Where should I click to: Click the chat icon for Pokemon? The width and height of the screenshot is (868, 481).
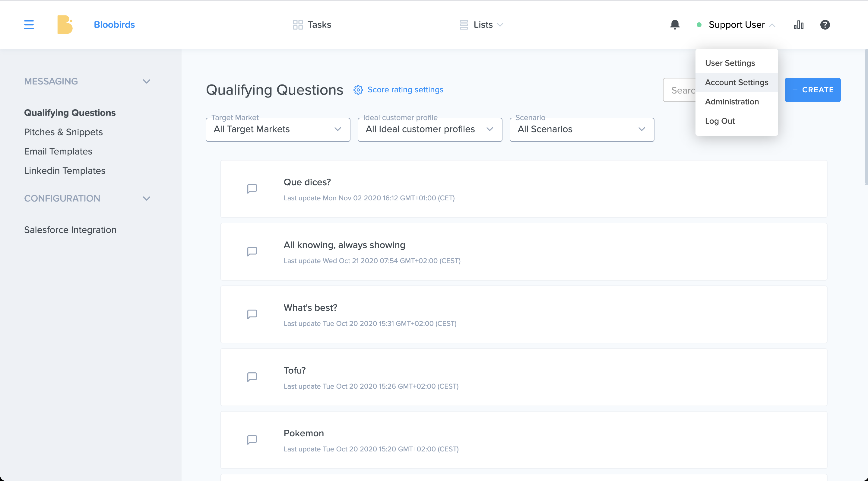pos(252,440)
